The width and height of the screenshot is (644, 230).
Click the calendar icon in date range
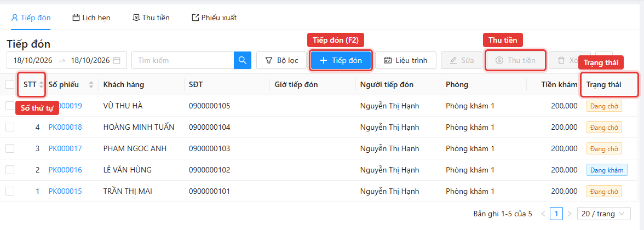[x=117, y=60]
